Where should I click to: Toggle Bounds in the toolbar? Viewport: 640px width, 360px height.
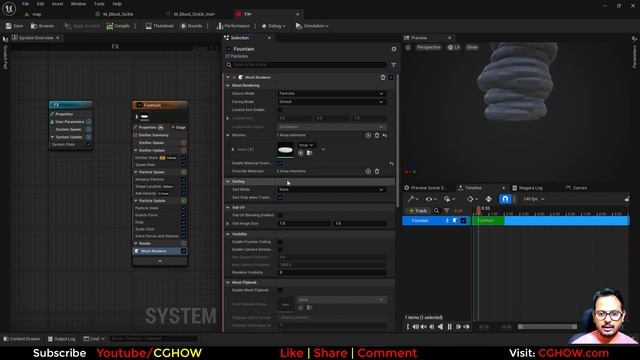(x=191, y=26)
